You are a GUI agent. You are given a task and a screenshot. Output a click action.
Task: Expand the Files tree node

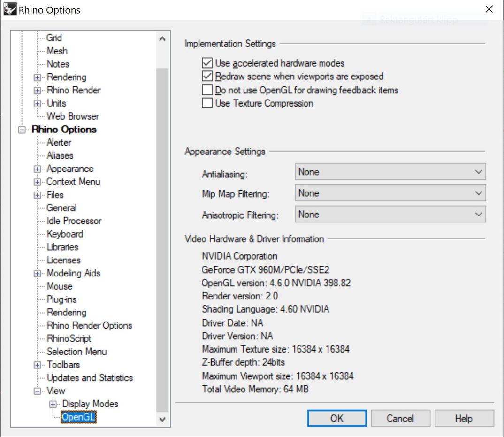click(x=37, y=195)
